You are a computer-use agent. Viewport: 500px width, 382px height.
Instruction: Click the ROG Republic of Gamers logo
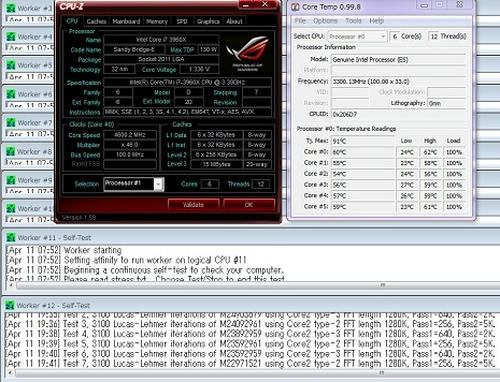[x=247, y=53]
